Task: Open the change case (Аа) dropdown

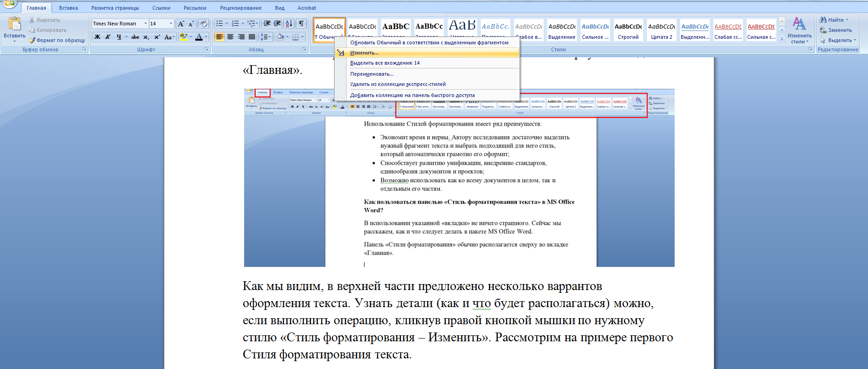Action: coord(169,37)
